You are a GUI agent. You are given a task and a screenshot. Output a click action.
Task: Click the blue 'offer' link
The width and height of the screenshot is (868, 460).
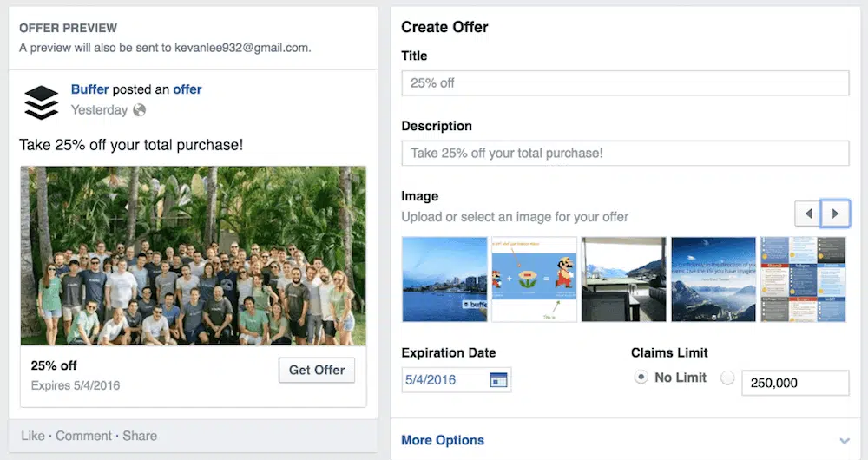click(x=187, y=89)
